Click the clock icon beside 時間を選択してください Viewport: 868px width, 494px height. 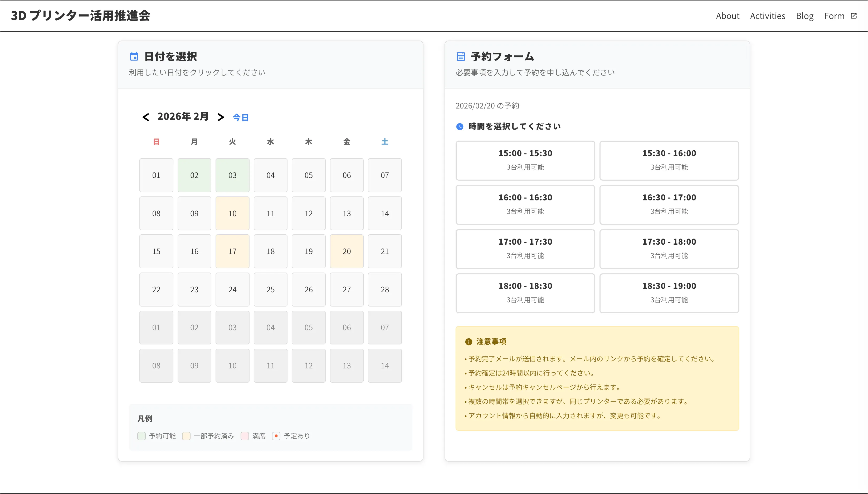(460, 127)
